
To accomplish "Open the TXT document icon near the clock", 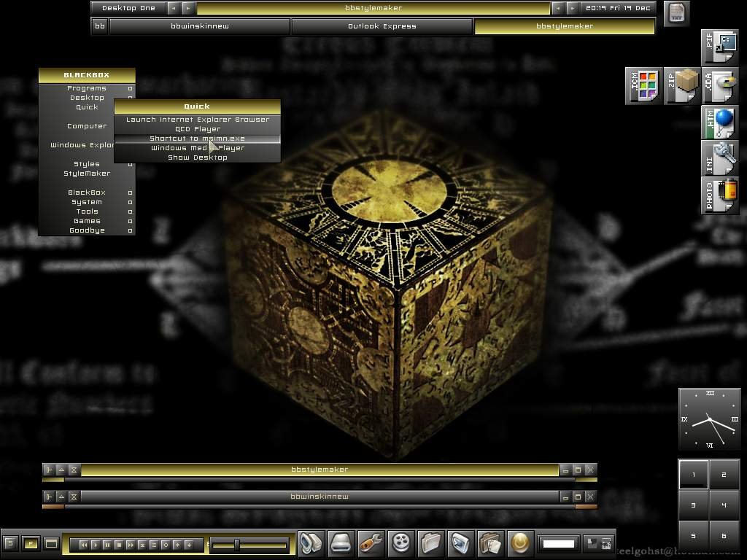I will point(676,13).
